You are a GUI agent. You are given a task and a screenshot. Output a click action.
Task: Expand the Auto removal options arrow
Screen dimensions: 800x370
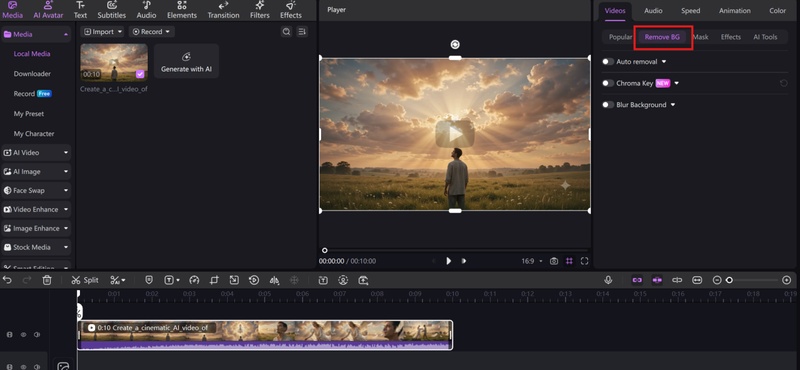pos(664,62)
